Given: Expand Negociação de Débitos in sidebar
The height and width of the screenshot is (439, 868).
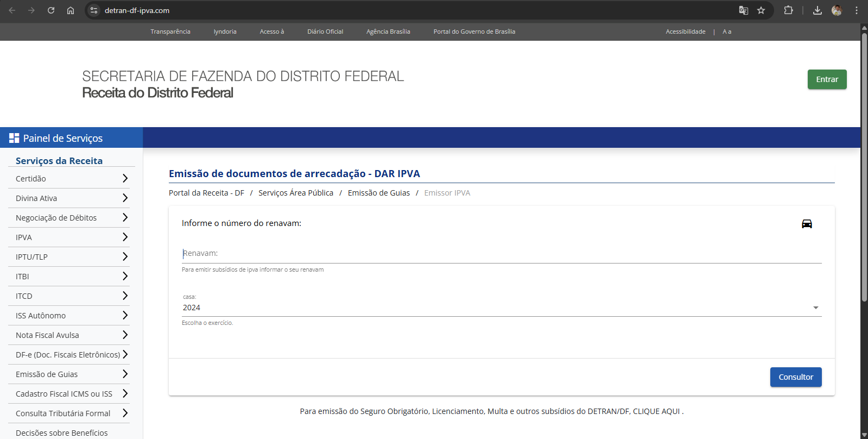Looking at the screenshot, I should click(69, 218).
